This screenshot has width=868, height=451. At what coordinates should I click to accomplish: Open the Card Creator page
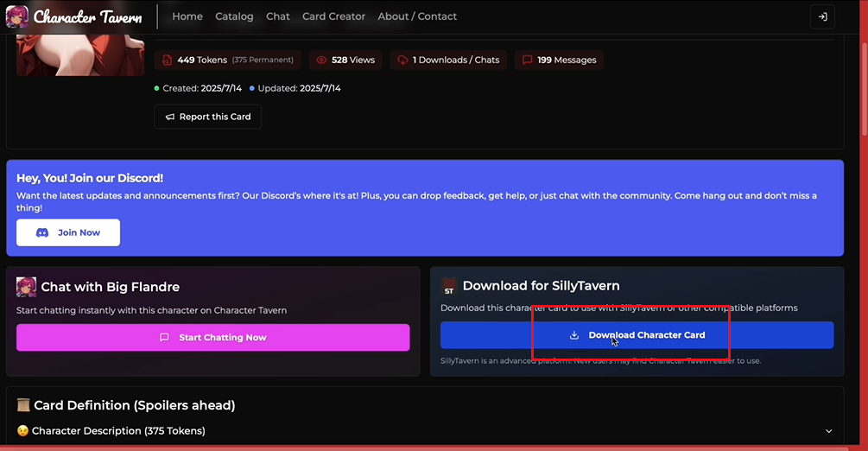[x=333, y=16]
